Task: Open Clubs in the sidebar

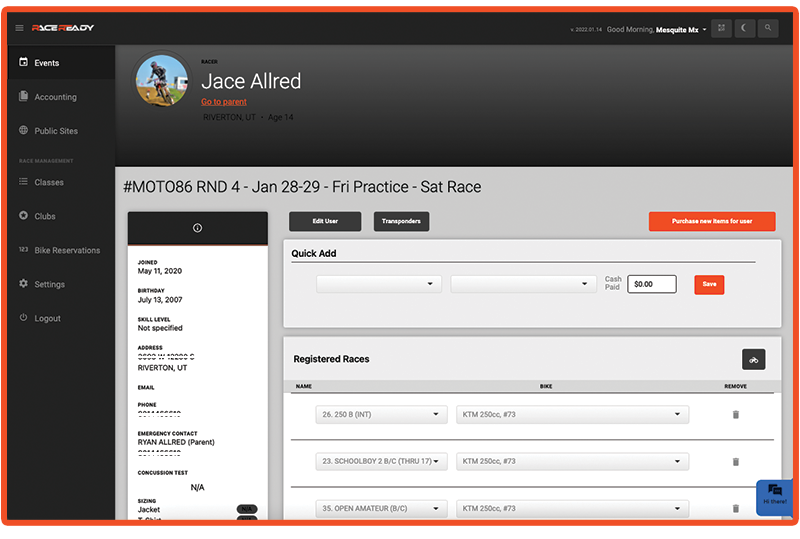Action: (x=61, y=216)
